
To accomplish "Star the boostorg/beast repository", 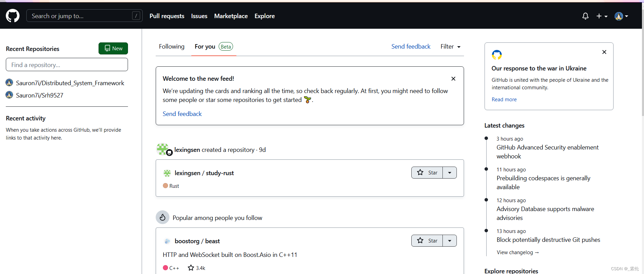I will tap(427, 241).
